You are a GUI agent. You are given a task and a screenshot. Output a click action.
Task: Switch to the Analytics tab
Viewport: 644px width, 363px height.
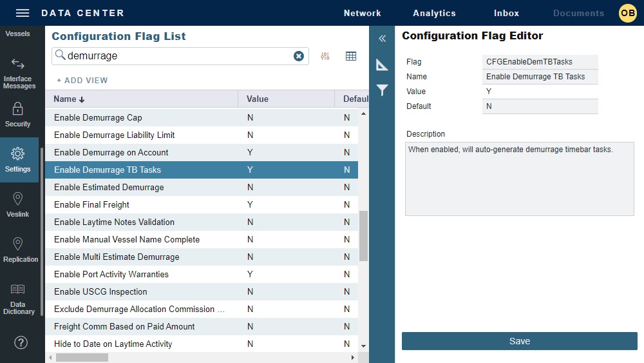[434, 13]
